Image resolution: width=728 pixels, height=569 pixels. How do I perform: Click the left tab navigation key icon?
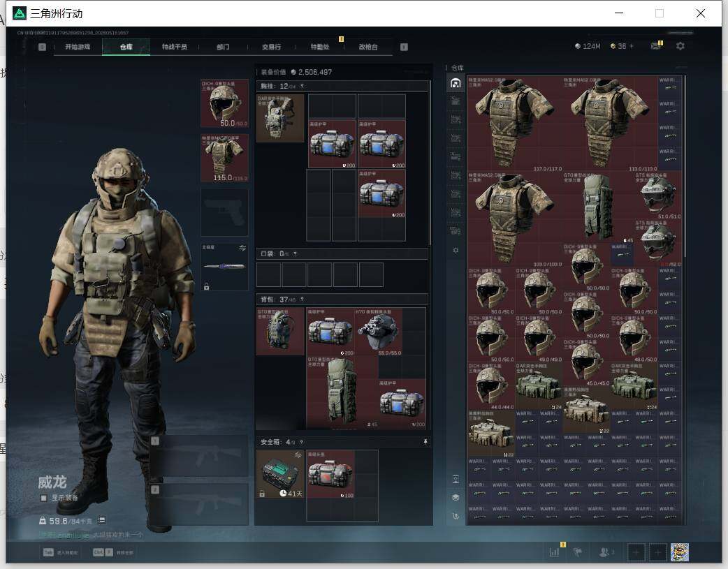tap(42, 47)
